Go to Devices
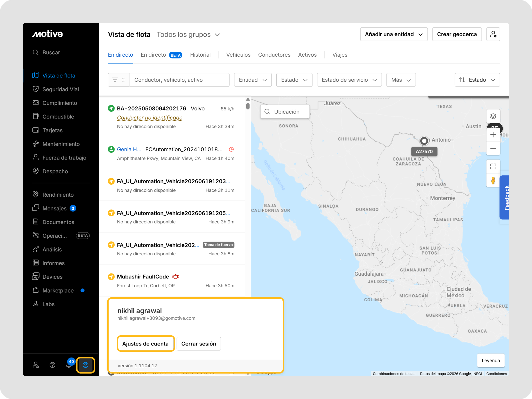Screen dimensions: 532x399 click(x=47, y=277)
